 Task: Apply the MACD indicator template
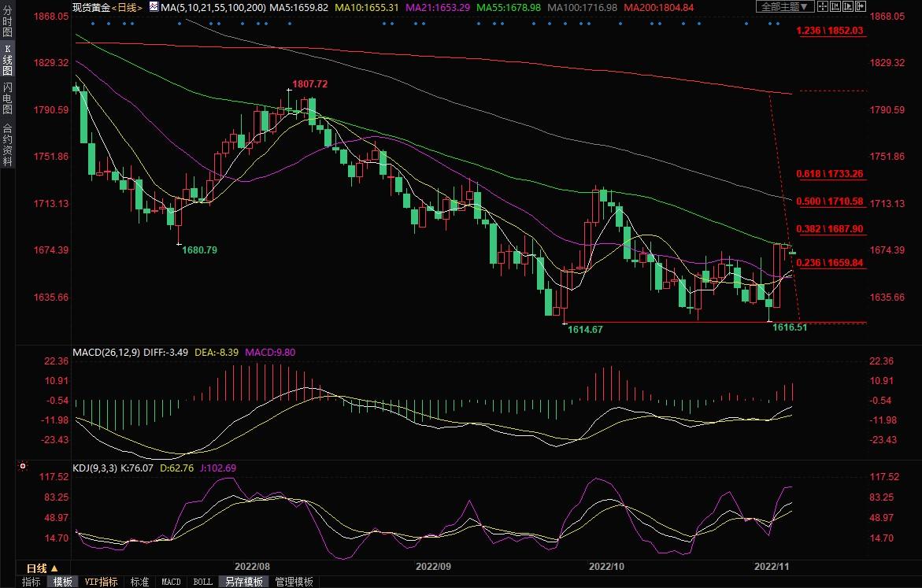pyautogui.click(x=171, y=582)
